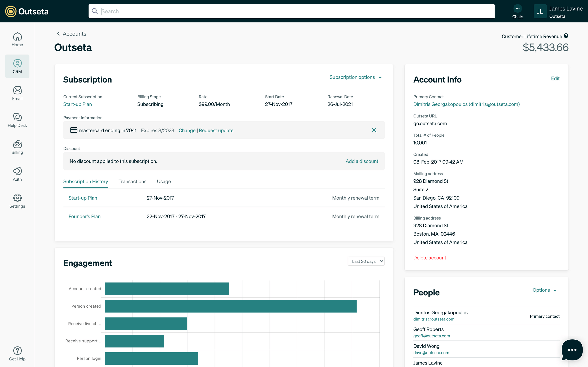This screenshot has width=588, height=367.
Task: Open the Email section
Action: point(17,93)
